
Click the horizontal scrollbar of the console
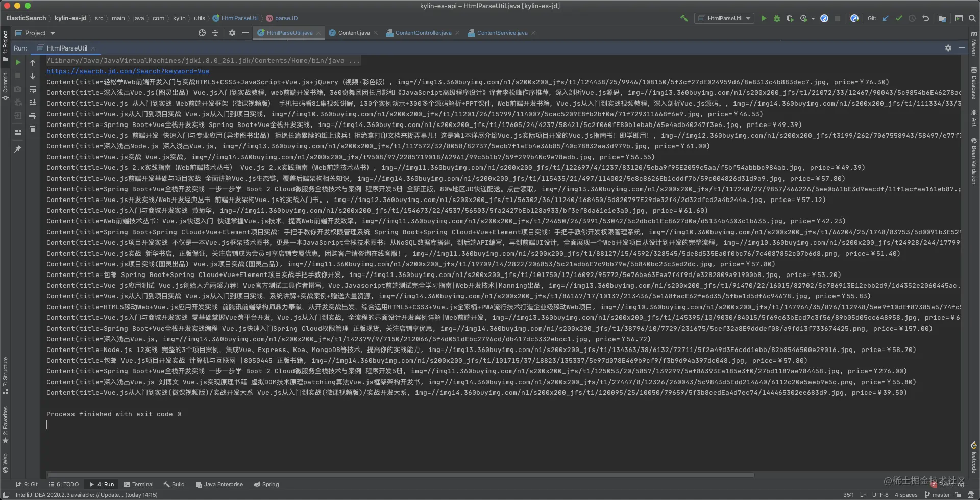tap(401, 475)
